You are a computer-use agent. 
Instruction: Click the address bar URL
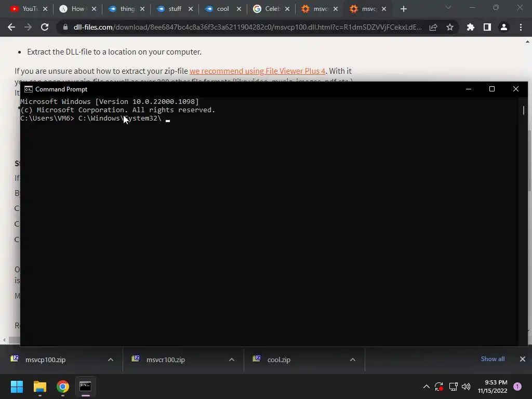(x=248, y=27)
